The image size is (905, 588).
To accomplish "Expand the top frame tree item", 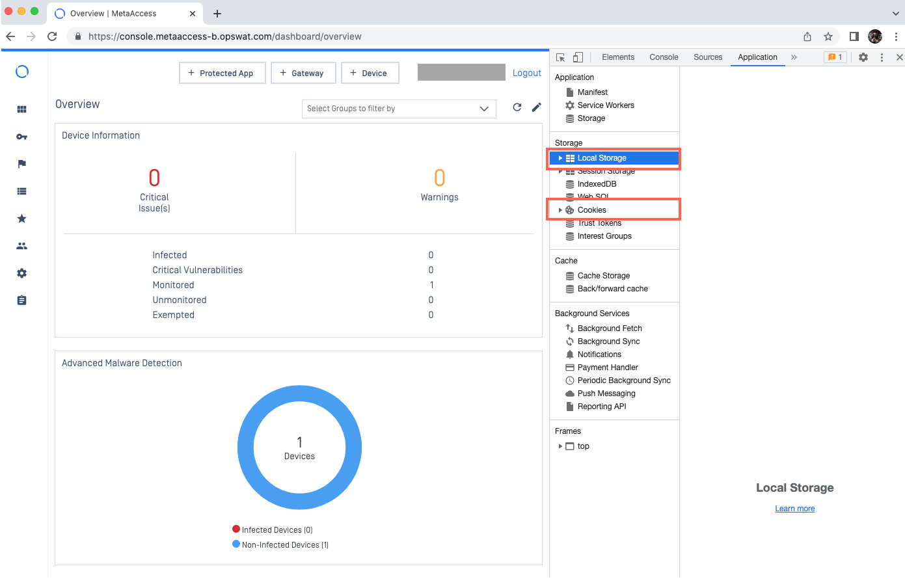I will (x=560, y=446).
